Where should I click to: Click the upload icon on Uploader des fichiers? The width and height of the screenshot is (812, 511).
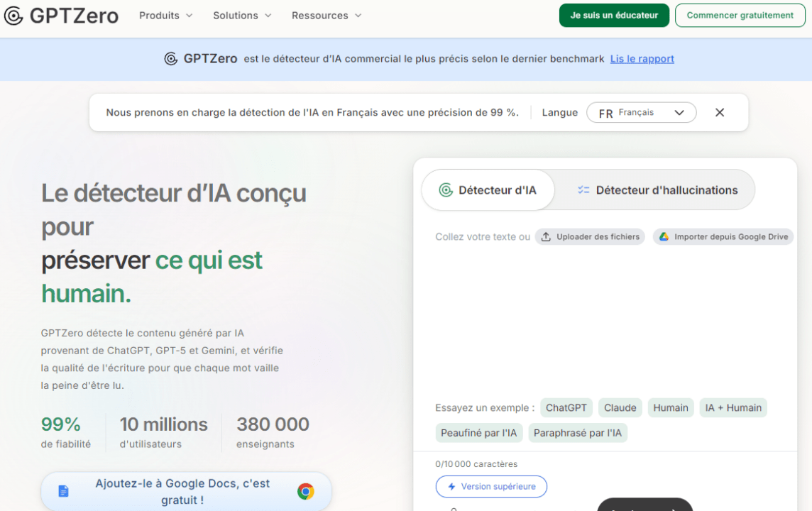[547, 236]
